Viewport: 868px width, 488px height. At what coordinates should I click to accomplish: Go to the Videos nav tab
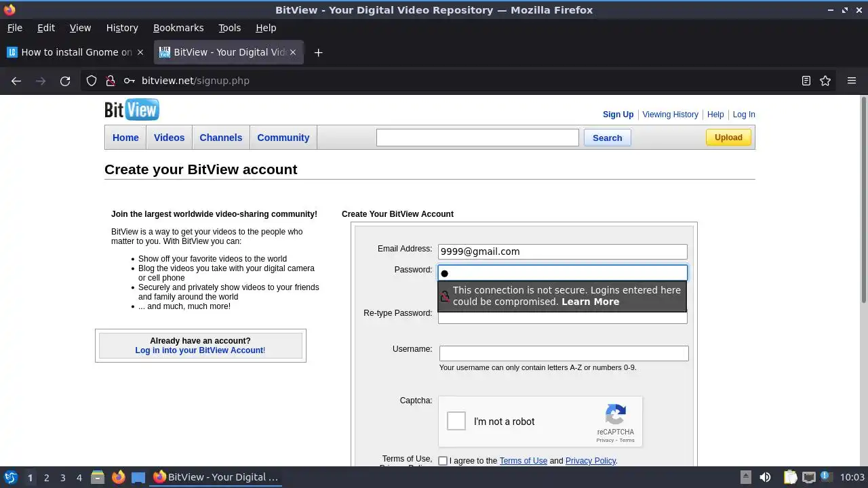169,138
